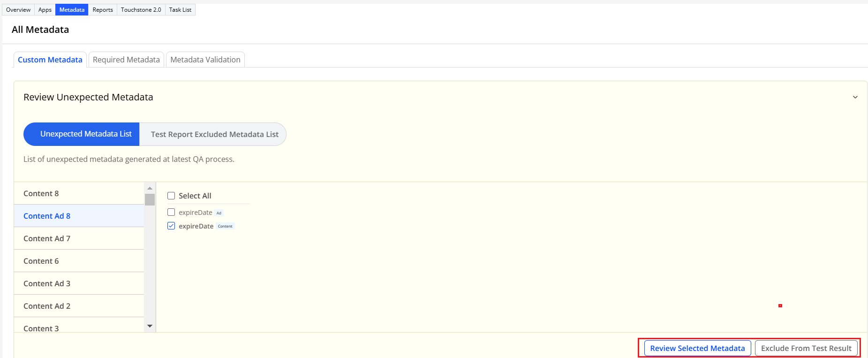Viewport: 868px width, 358px height.
Task: Switch to Test Report Excluded Metadata List
Action: [x=214, y=135]
